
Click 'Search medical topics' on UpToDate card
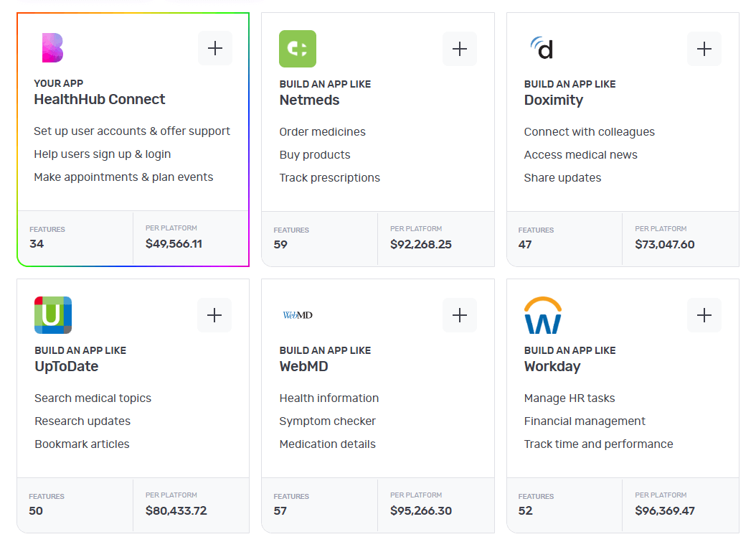(93, 398)
